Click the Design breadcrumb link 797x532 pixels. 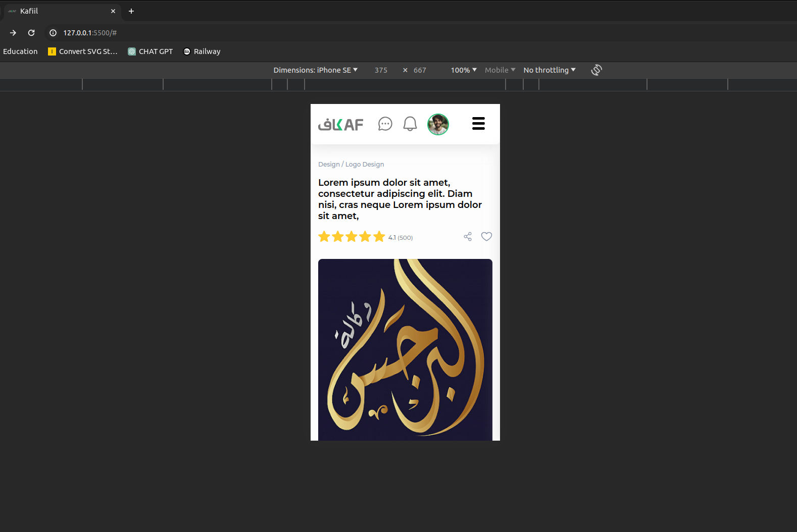(329, 165)
